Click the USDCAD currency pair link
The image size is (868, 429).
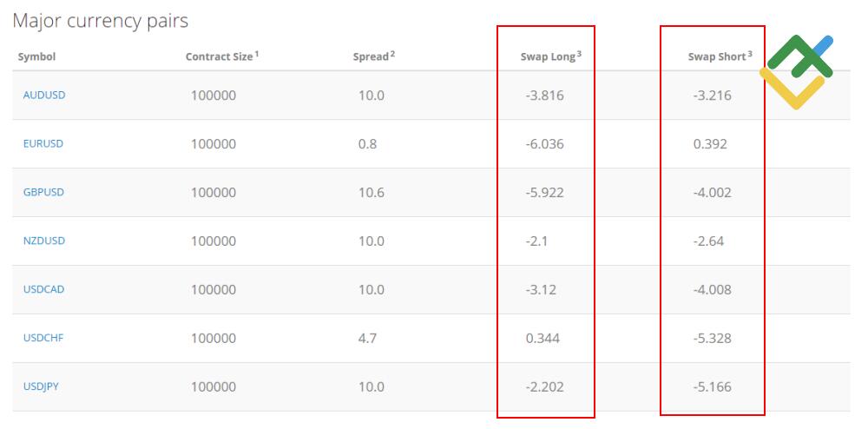[x=43, y=289]
